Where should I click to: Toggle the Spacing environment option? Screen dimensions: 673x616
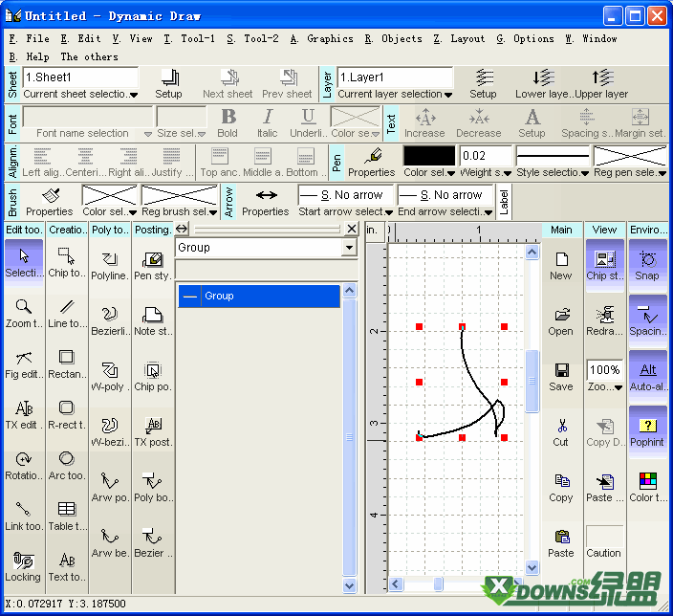pyautogui.click(x=647, y=321)
